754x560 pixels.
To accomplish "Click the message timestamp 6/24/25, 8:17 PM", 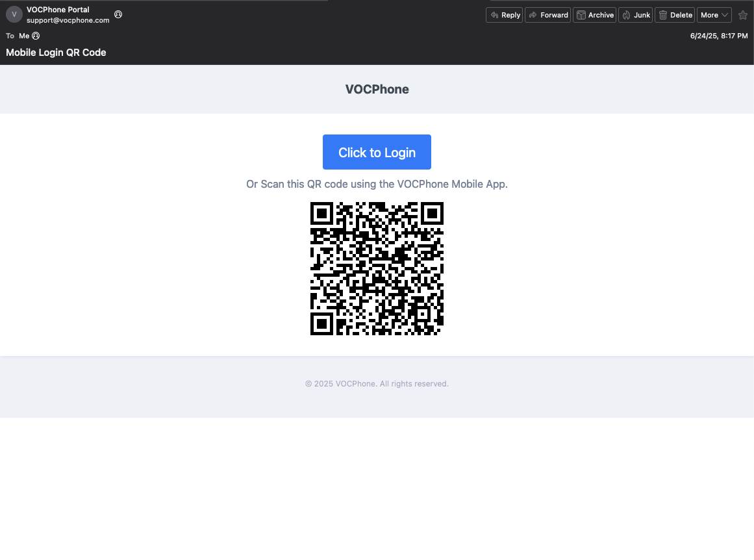I will (718, 36).
